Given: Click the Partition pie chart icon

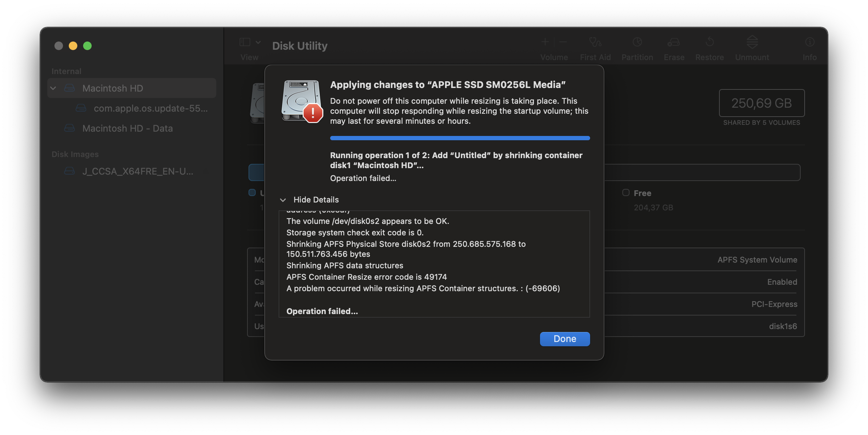Looking at the screenshot, I should point(637,43).
